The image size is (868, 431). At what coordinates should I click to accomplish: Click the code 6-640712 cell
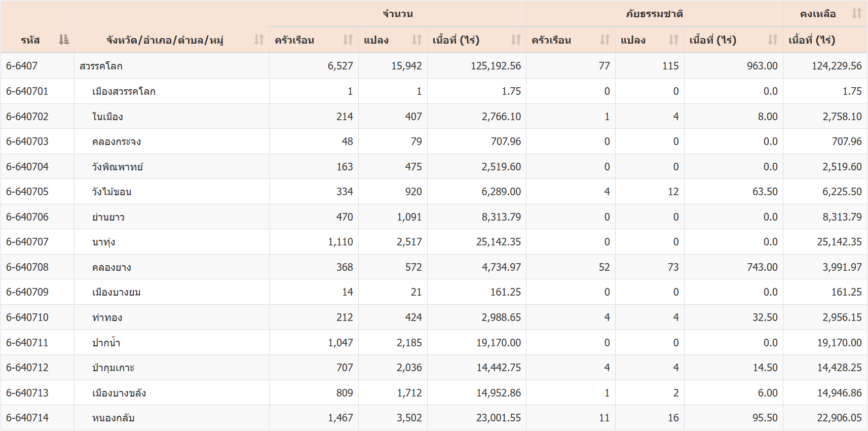click(x=27, y=368)
